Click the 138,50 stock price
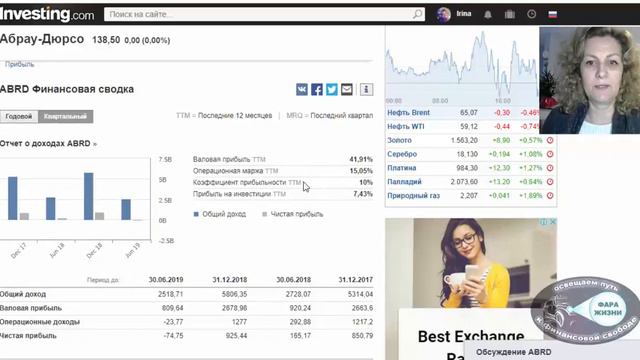Image resolution: width=640 pixels, height=360 pixels. [x=106, y=40]
